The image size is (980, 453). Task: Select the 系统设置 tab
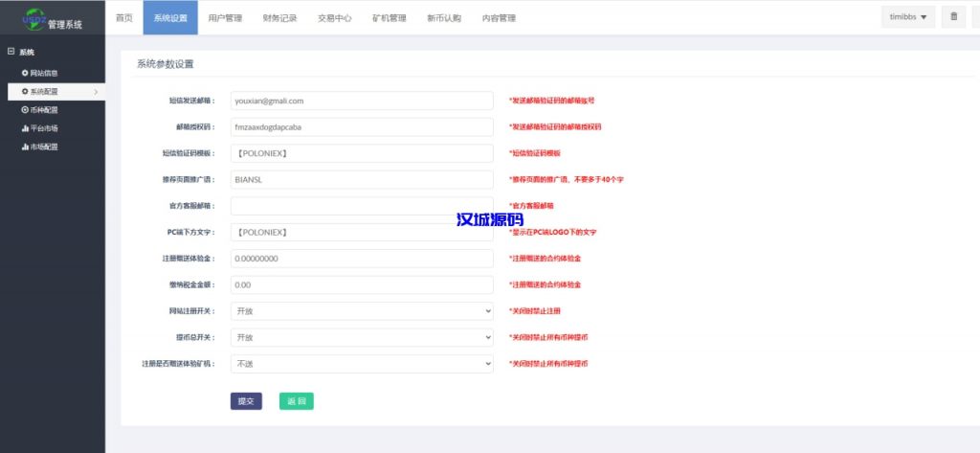click(170, 17)
